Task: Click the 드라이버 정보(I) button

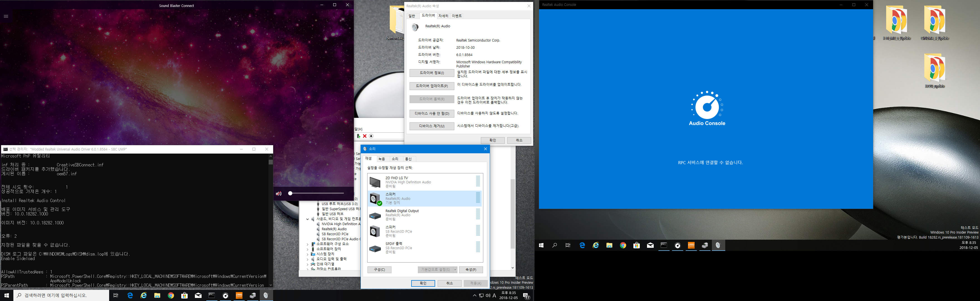Action: [x=432, y=73]
